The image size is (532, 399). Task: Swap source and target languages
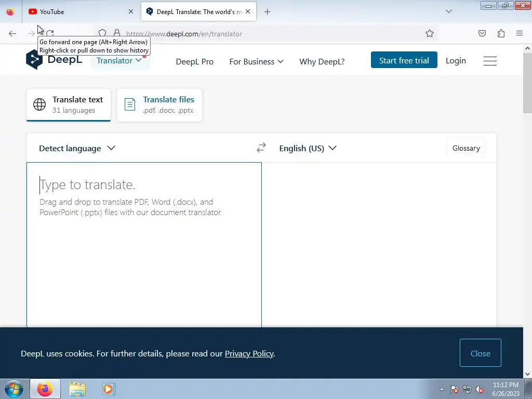pyautogui.click(x=261, y=148)
